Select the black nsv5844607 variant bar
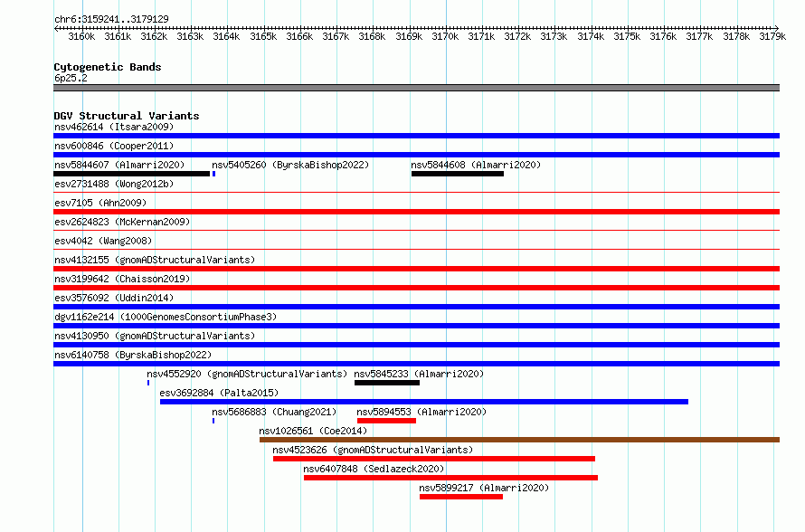This screenshot has width=805, height=532. (x=131, y=174)
